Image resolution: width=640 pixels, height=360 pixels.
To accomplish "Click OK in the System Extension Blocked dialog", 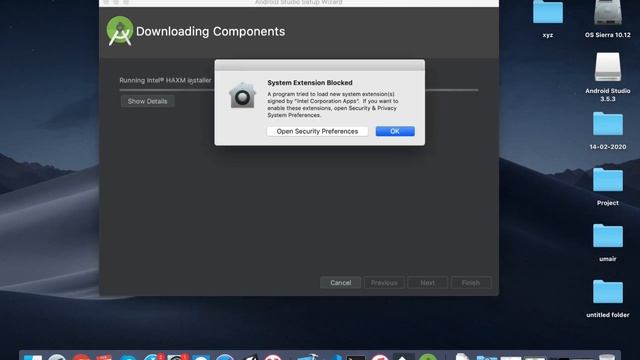I will tap(395, 131).
